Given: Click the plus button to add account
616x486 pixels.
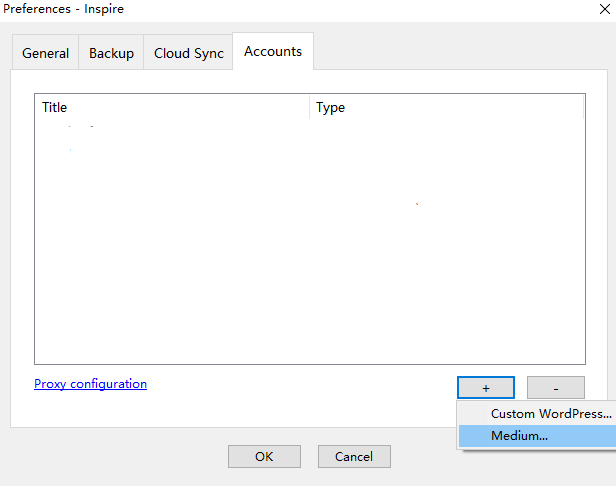Looking at the screenshot, I should pyautogui.click(x=485, y=387).
